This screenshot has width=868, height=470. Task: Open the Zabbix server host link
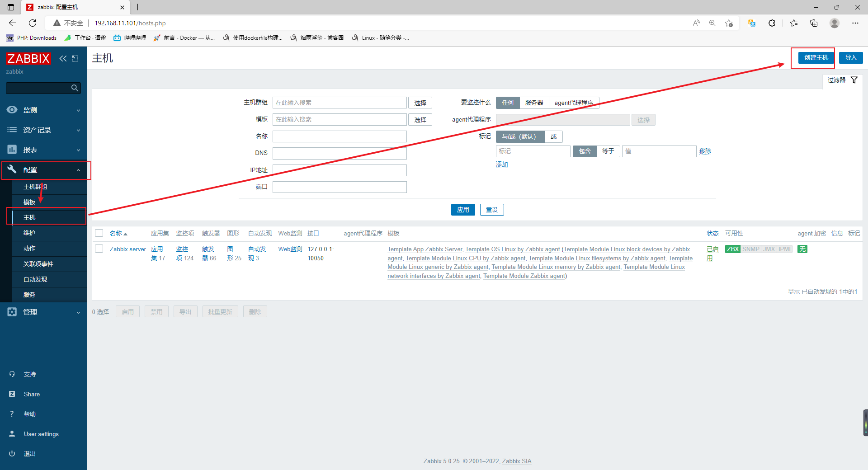coord(128,249)
